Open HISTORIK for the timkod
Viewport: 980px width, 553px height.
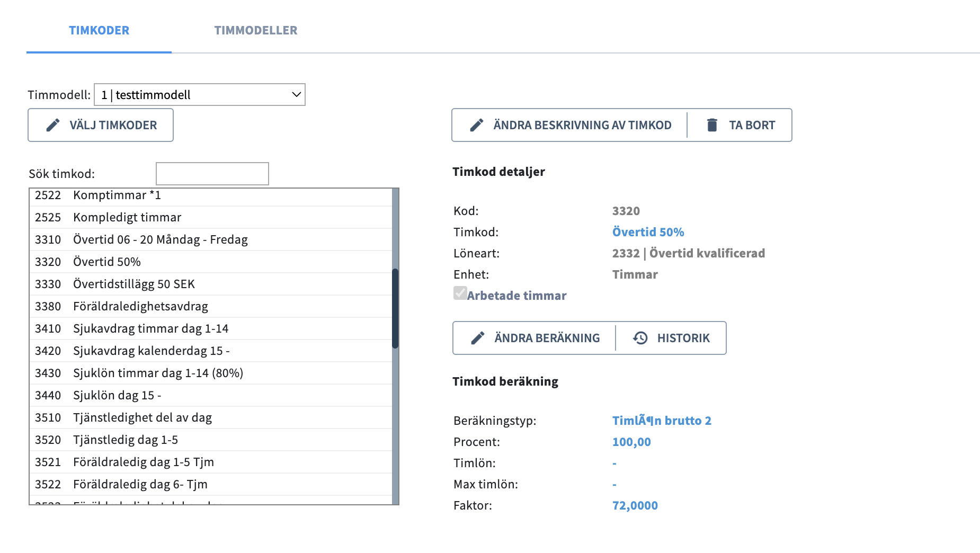click(x=671, y=338)
